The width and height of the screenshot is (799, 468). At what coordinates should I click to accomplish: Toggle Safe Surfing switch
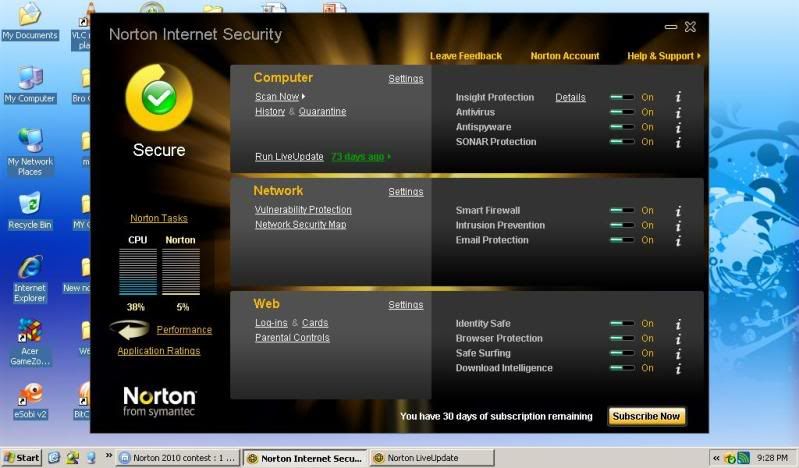tap(622, 353)
